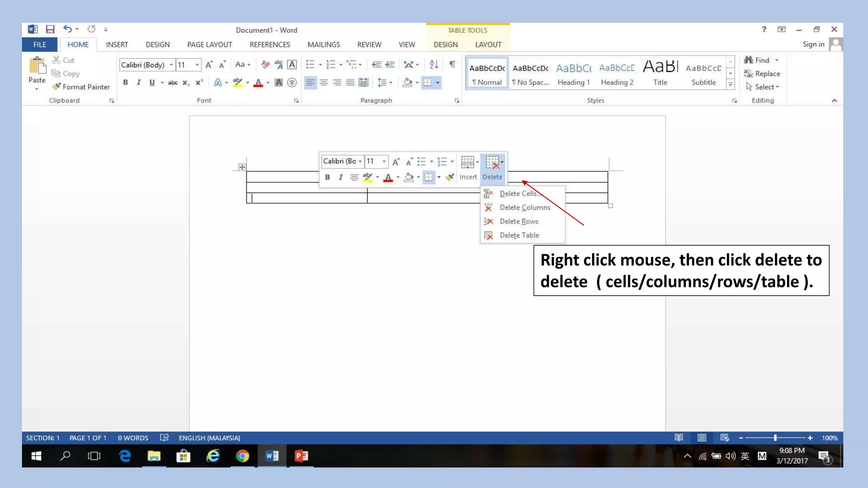Screen dimensions: 868x488
Task: Click Replace in the Editing group
Action: 762,74
